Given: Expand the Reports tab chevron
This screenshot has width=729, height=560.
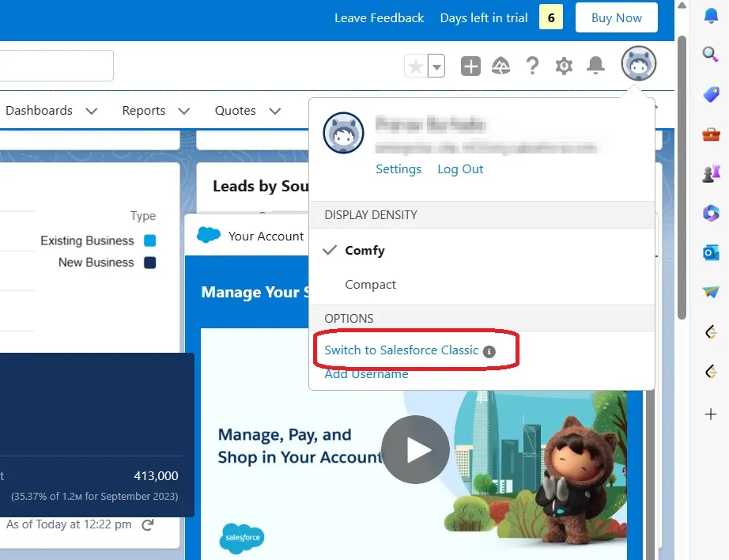Looking at the screenshot, I should (184, 112).
